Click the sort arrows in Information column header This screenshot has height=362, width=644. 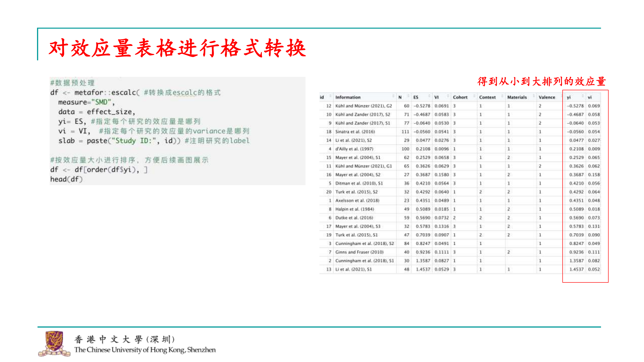point(393,96)
